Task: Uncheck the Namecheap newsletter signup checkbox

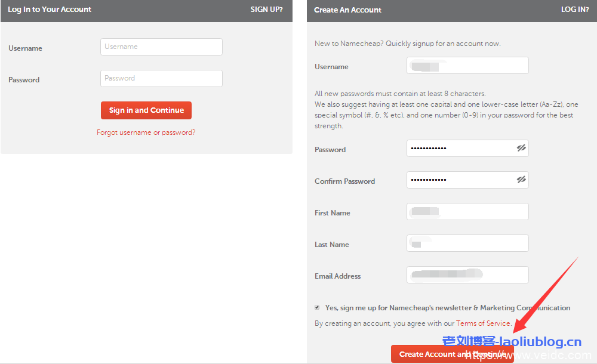Action: pyautogui.click(x=317, y=307)
